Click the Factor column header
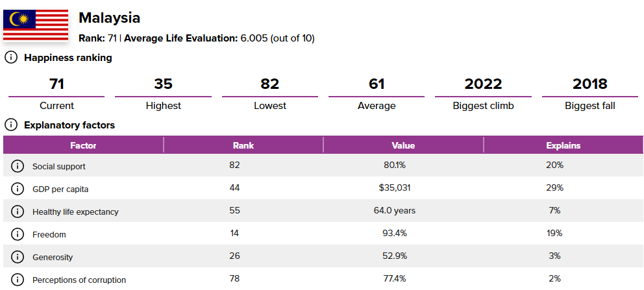 coord(83,145)
